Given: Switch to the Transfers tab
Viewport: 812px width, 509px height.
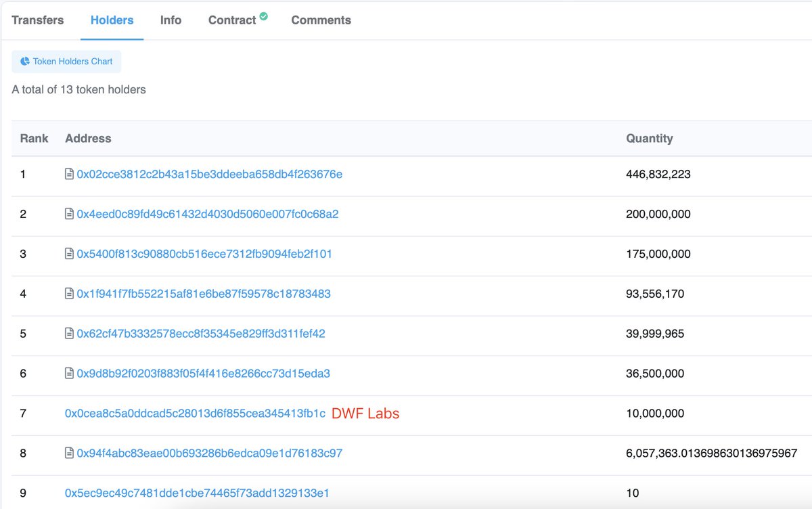Looking at the screenshot, I should [x=37, y=20].
